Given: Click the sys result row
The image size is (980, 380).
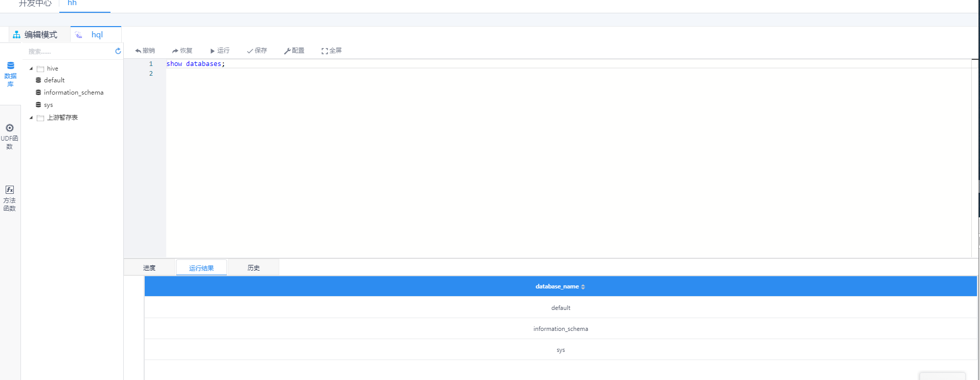Looking at the screenshot, I should click(x=561, y=350).
